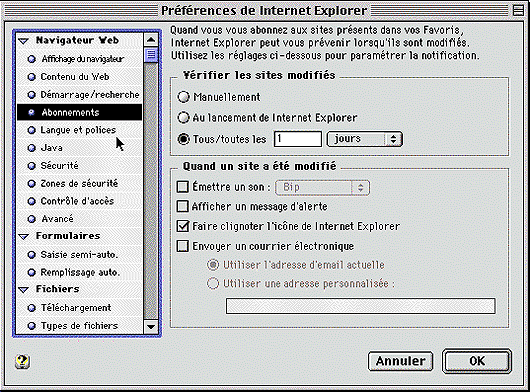The height and width of the screenshot is (392, 530).
Task: Check Envoyer un courrier électronique
Action: tap(183, 246)
